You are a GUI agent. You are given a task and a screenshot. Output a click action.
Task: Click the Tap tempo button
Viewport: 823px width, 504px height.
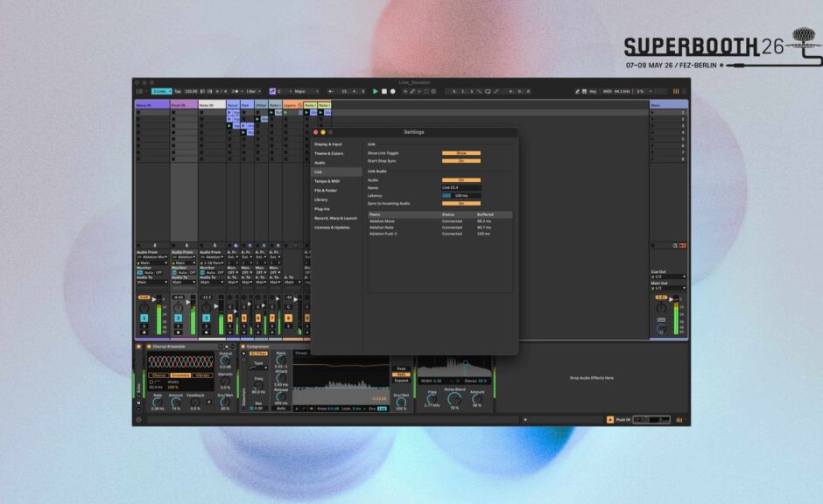tap(178, 91)
